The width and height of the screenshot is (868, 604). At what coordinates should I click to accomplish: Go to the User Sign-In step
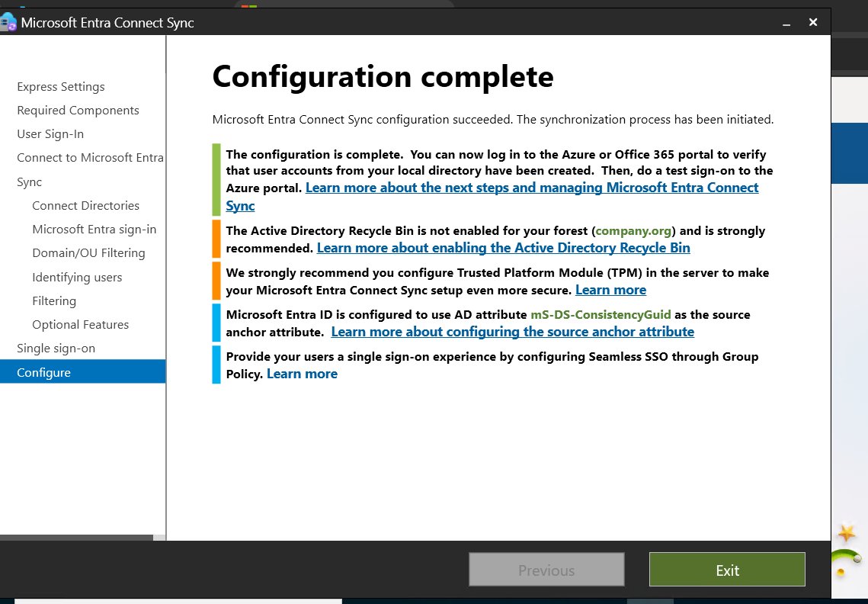[50, 134]
